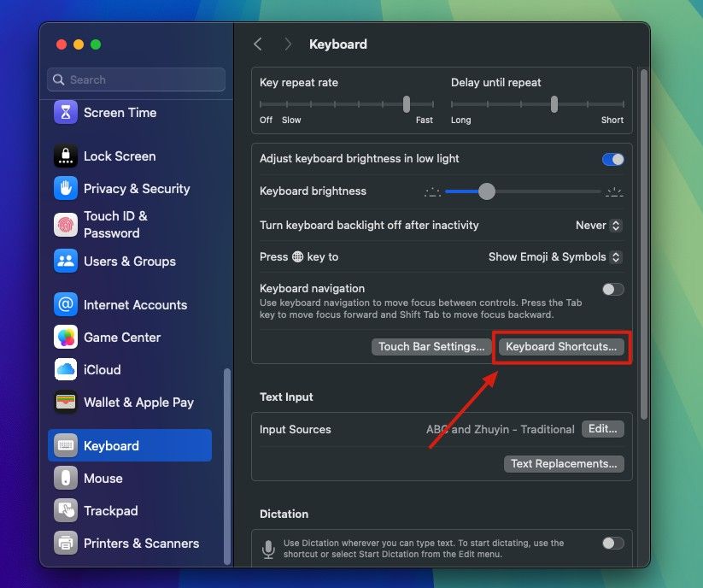Click the Delay until repeat slider

tap(537, 104)
